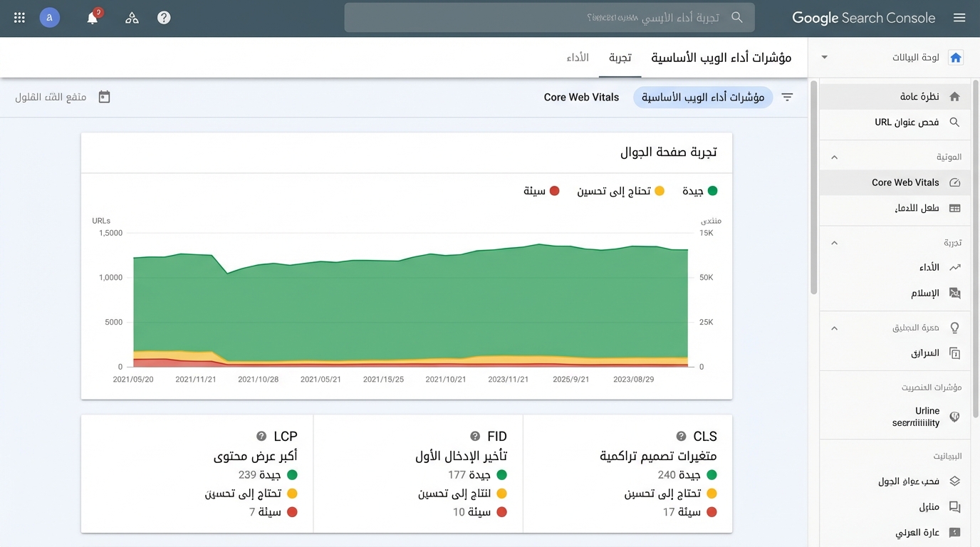Open the notifications bell
Screen dimensions: 980x547
coord(93,18)
